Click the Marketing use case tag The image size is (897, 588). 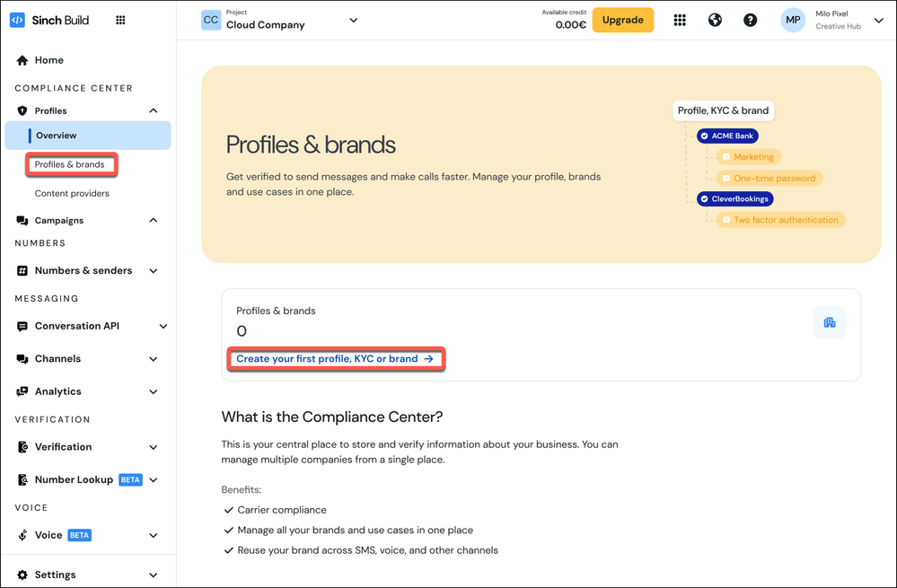(749, 157)
